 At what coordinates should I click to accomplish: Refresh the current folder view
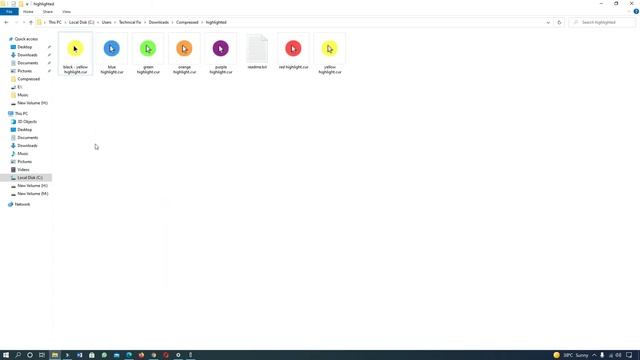(559, 22)
